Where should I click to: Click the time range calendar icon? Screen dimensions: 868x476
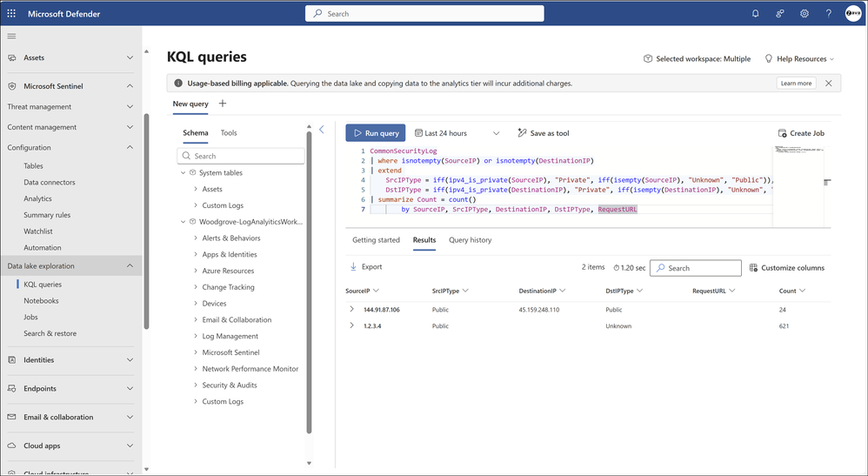tap(418, 133)
